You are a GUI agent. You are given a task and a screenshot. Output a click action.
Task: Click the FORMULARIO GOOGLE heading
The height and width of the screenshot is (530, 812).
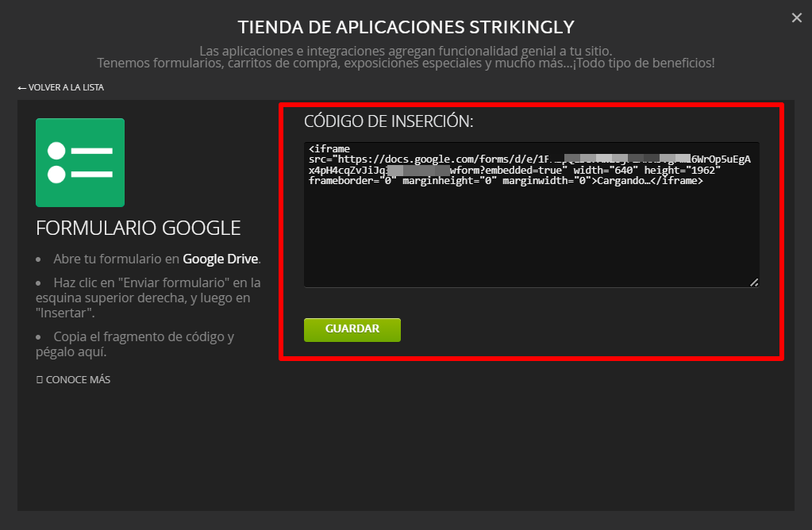pos(138,229)
